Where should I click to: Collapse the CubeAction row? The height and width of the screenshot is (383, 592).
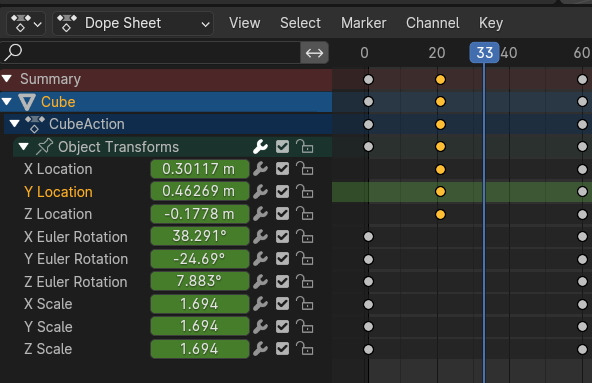coord(15,124)
